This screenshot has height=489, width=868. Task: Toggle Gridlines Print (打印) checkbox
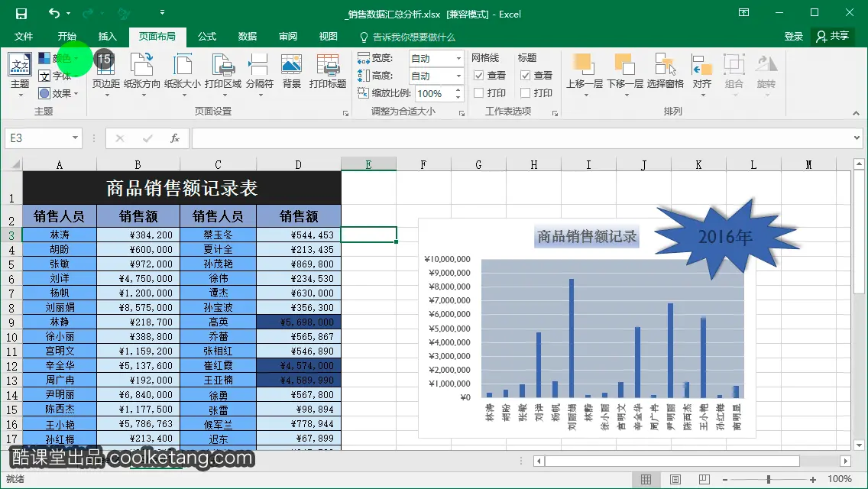coord(479,93)
